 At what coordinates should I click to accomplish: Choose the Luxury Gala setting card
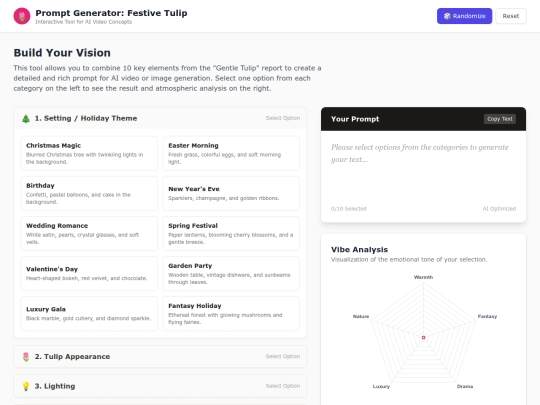point(89,313)
